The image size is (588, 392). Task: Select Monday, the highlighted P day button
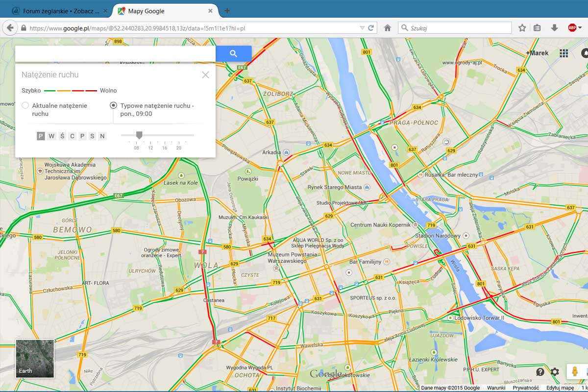click(41, 136)
